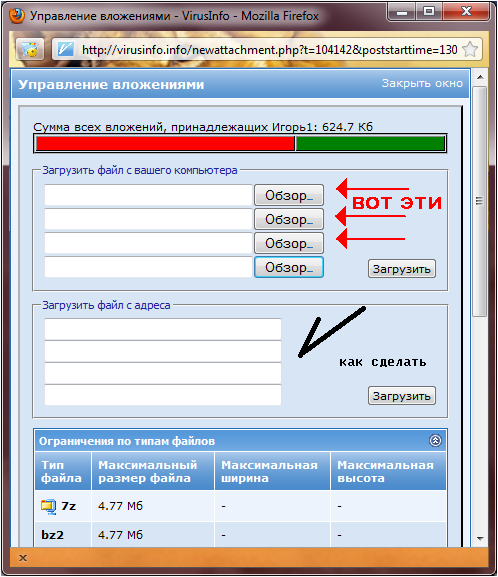The image size is (498, 577).
Task: Click the green free-space portion of quota bar
Action: [370, 143]
